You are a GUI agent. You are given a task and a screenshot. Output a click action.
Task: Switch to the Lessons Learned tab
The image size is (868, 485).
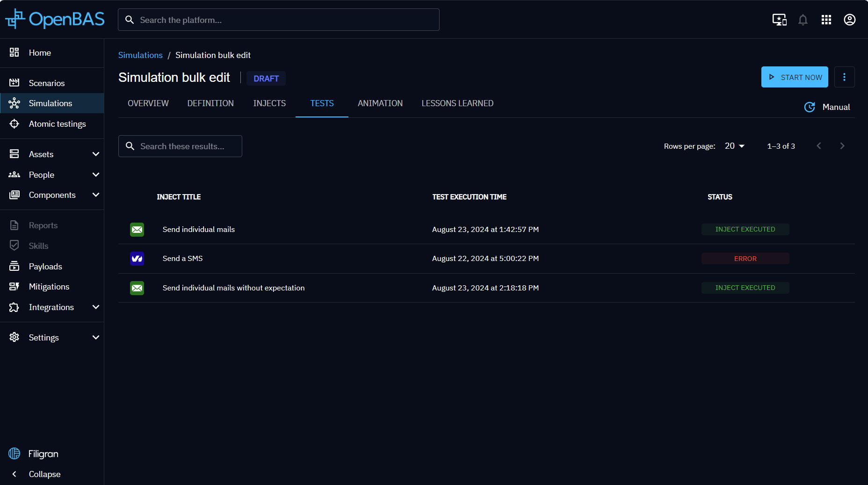click(x=457, y=103)
